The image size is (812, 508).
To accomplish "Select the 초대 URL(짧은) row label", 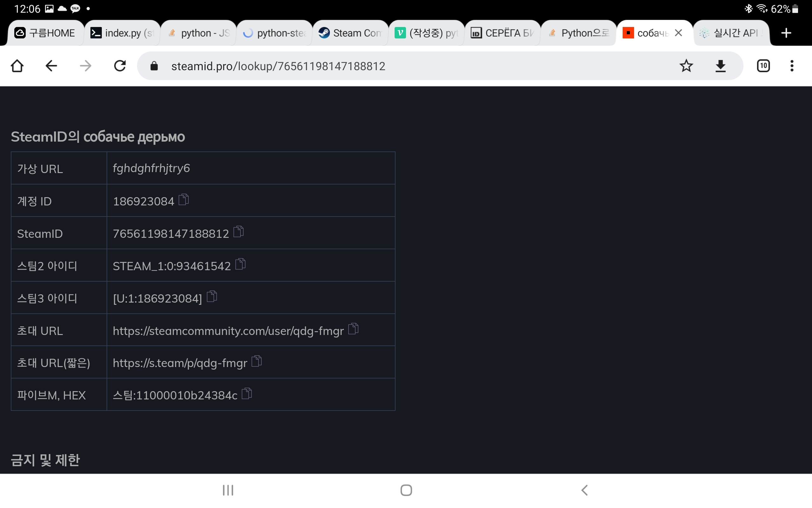I will click(x=54, y=363).
